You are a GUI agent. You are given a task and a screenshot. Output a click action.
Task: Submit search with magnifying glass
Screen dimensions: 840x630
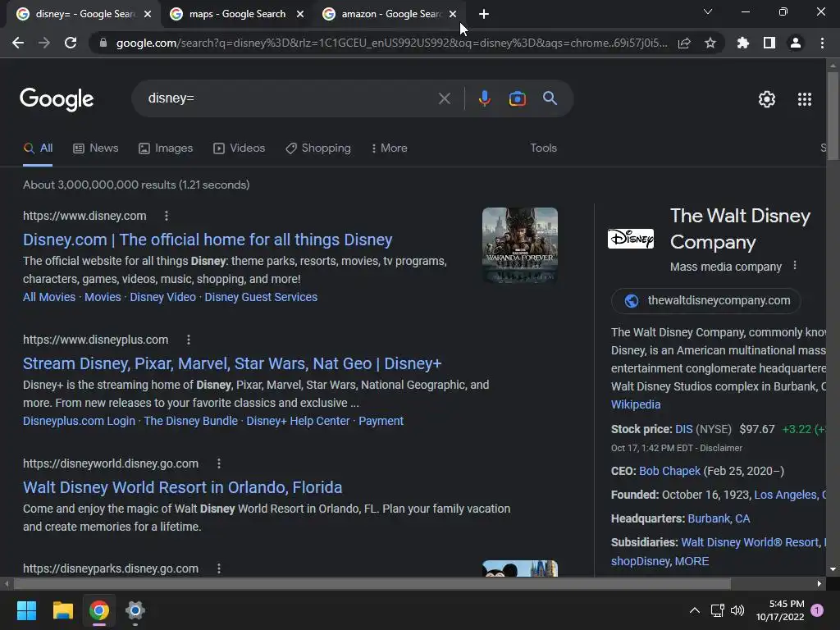coord(550,98)
